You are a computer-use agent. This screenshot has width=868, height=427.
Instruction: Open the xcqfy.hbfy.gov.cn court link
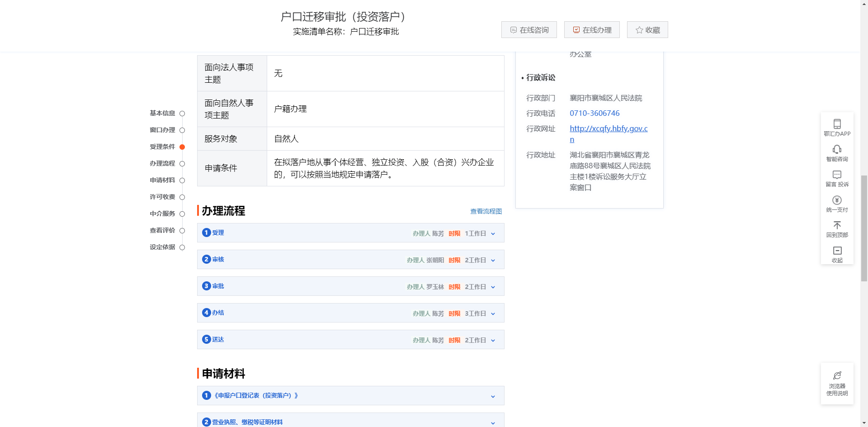[x=608, y=128]
